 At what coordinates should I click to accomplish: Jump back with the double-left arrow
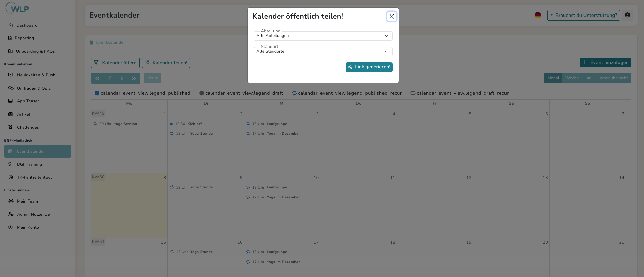(x=97, y=78)
